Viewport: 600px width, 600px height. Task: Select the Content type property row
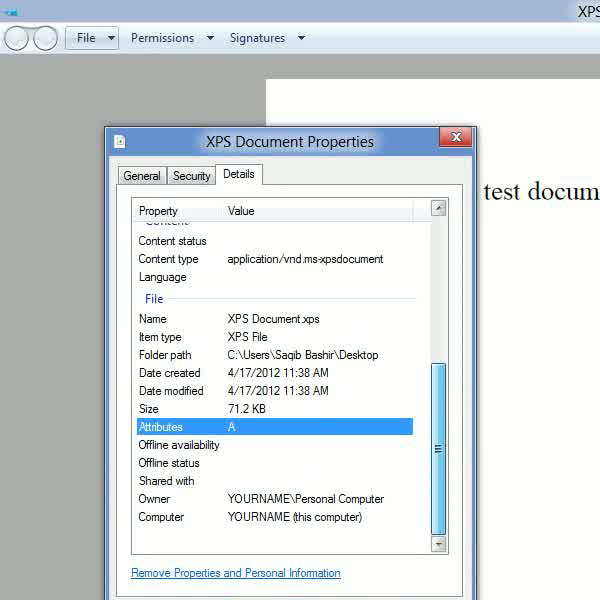pos(275,259)
